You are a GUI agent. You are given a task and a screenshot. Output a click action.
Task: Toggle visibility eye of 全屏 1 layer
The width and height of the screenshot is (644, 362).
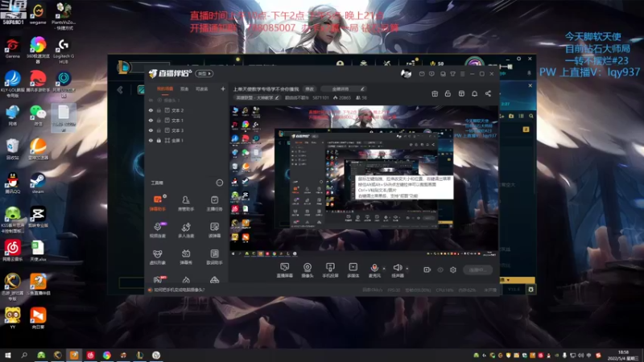(151, 140)
